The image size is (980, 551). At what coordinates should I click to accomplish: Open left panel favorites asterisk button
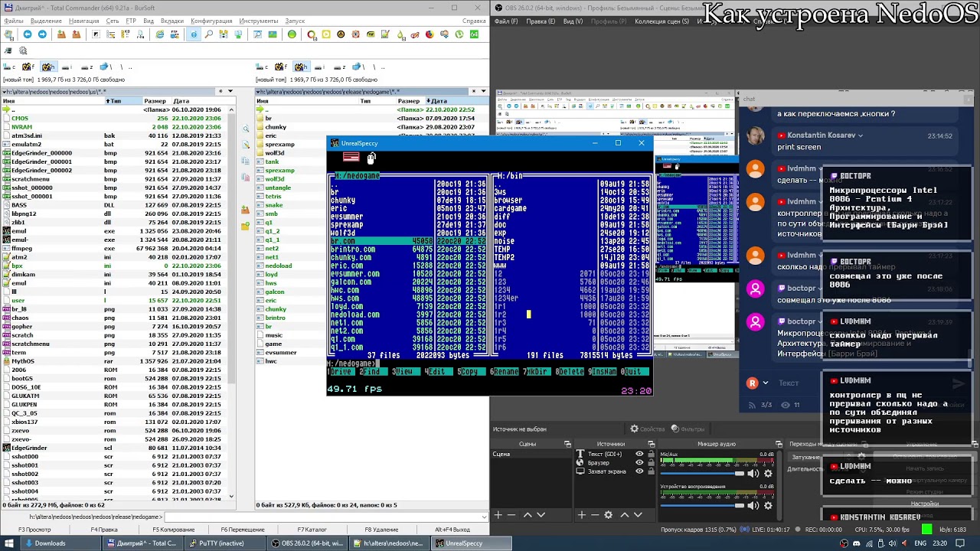tap(220, 92)
